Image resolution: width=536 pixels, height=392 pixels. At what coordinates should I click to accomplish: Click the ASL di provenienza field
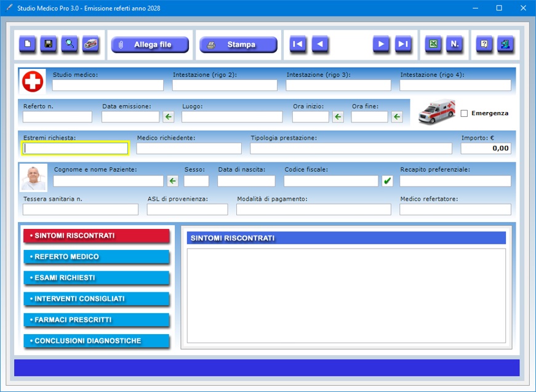[187, 209]
